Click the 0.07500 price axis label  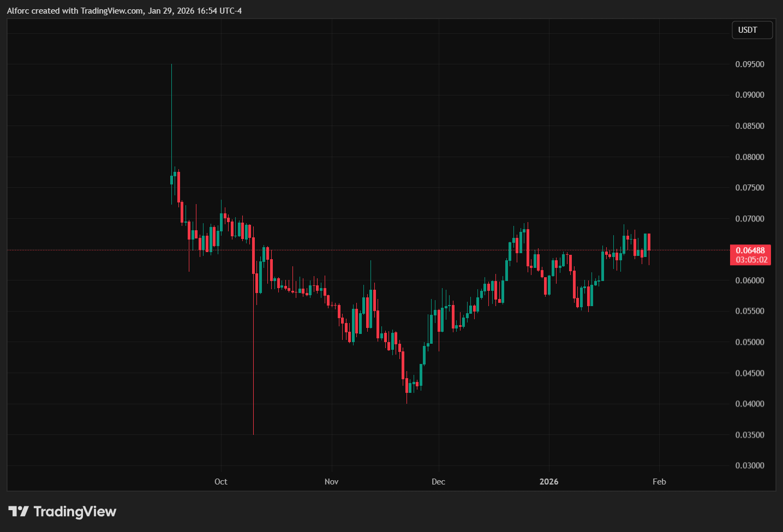click(750, 188)
